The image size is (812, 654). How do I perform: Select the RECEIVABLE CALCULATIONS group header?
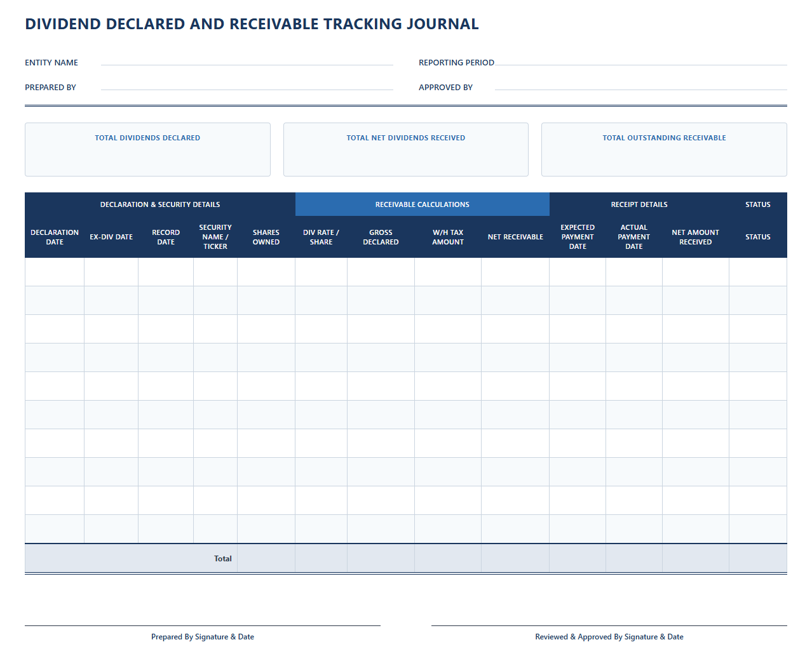(423, 204)
